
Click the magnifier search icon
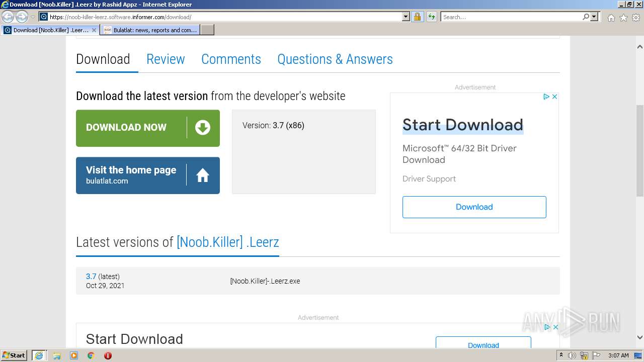[586, 17]
